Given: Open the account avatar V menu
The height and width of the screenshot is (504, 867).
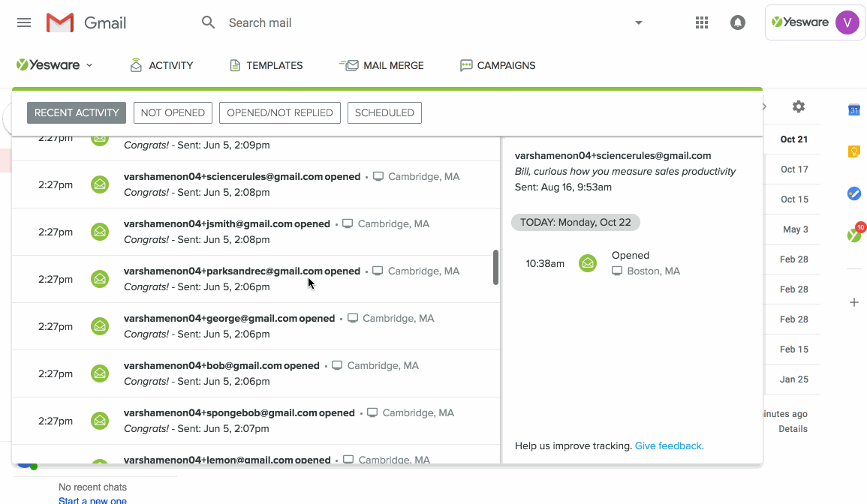Looking at the screenshot, I should point(847,22).
